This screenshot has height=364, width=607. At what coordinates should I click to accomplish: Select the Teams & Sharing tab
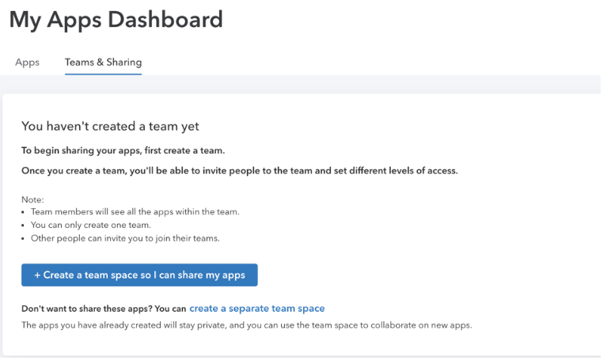pos(103,63)
